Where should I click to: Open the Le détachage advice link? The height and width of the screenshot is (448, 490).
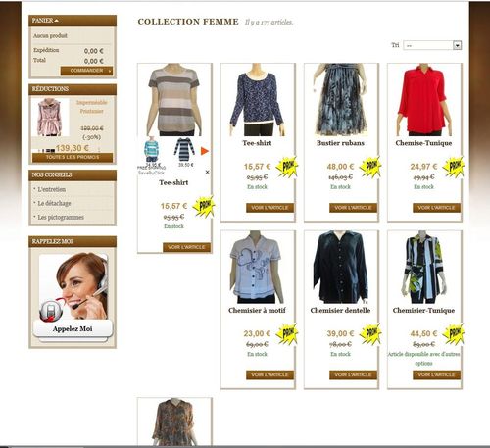(x=54, y=203)
